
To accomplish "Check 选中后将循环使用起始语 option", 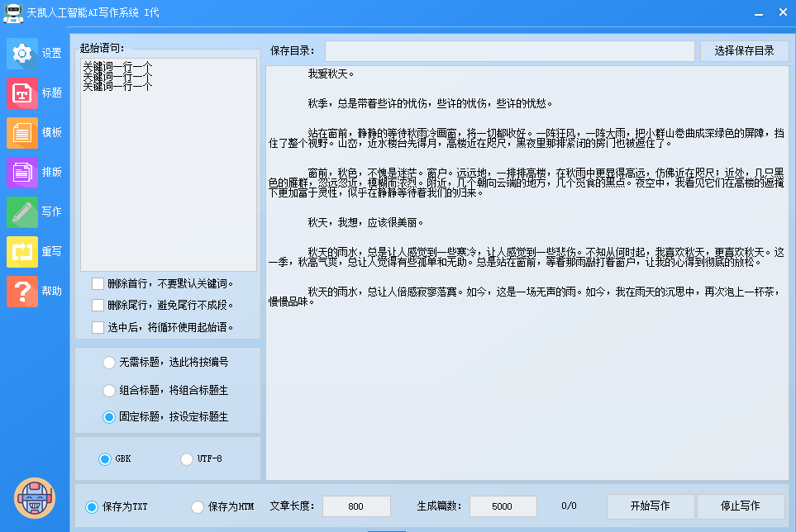I will [x=98, y=327].
